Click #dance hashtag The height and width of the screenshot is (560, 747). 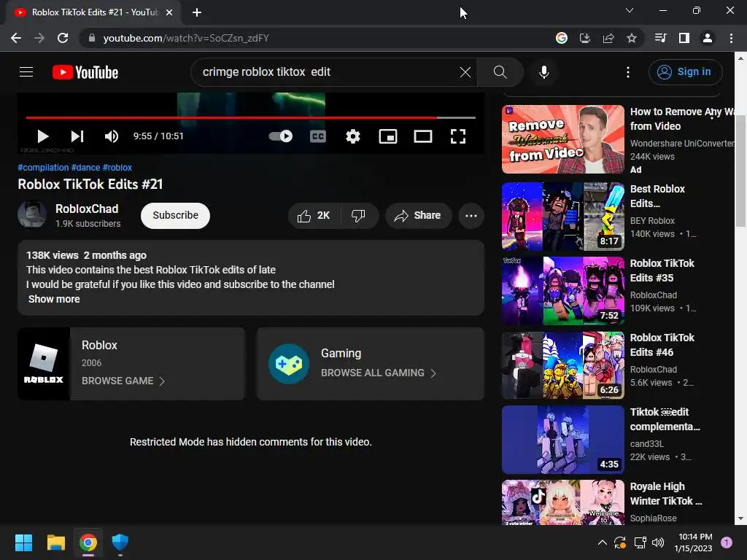[86, 168]
